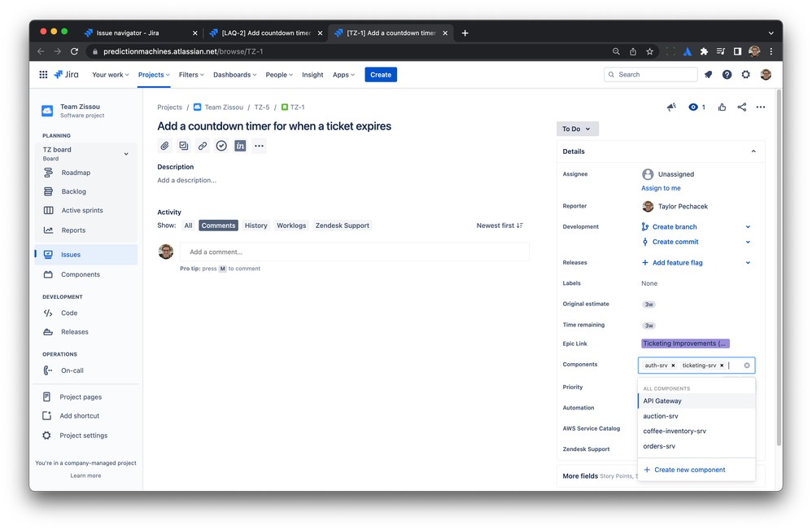Click Create branch link

pyautogui.click(x=674, y=227)
